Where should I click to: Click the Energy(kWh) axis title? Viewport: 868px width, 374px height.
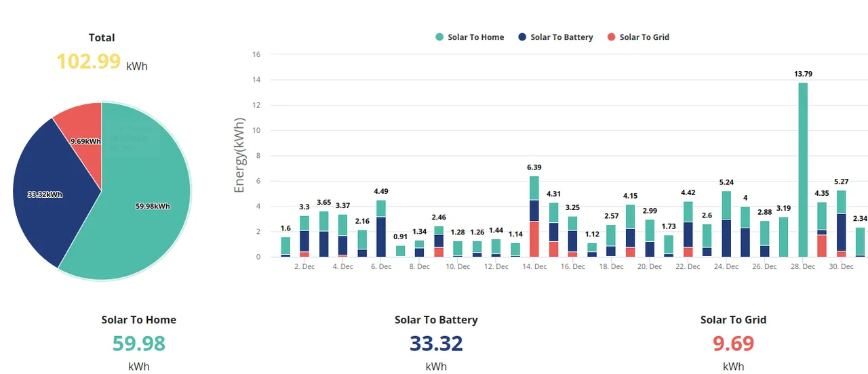(239, 155)
